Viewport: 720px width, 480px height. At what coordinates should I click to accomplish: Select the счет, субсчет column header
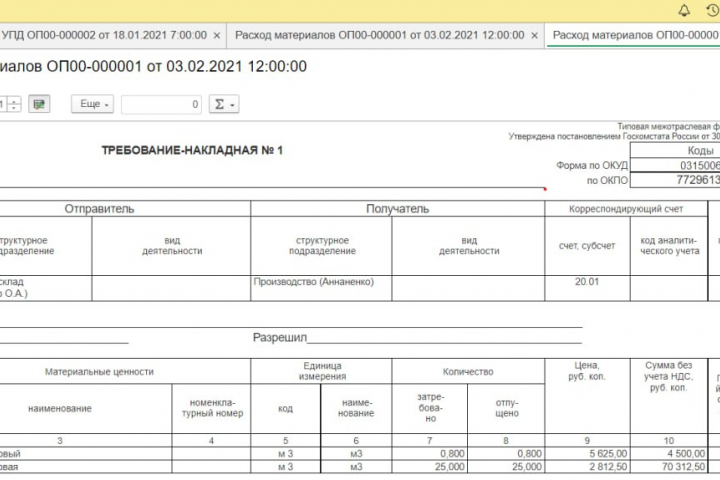[587, 246]
